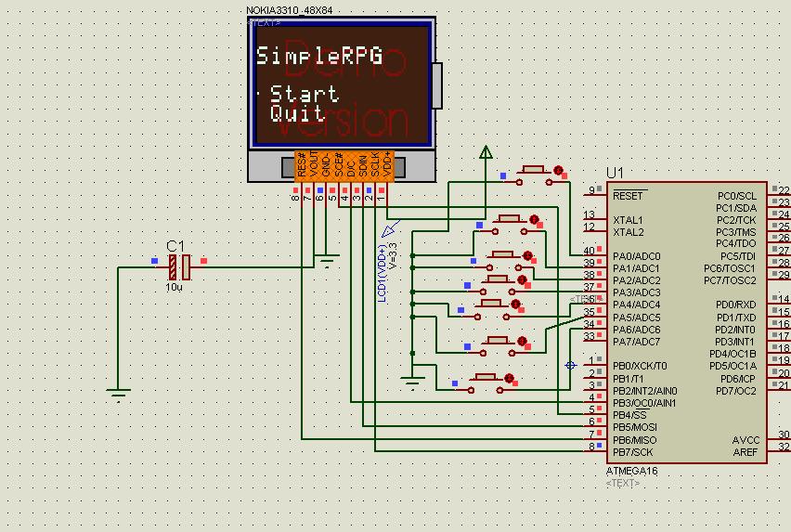Click the 10u capacitor value label
Image resolution: width=791 pixels, height=532 pixels.
pos(174,287)
